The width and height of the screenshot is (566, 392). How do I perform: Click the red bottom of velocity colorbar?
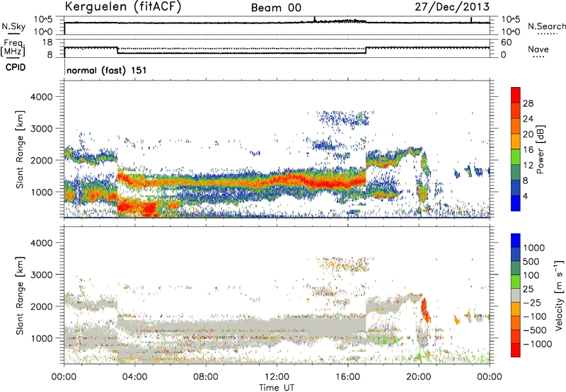(x=516, y=350)
